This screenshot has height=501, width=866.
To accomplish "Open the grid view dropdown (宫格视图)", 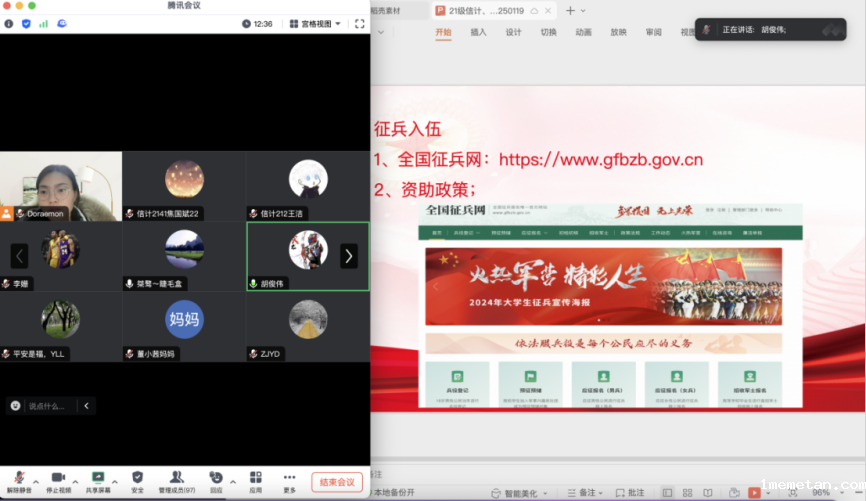I will (315, 23).
